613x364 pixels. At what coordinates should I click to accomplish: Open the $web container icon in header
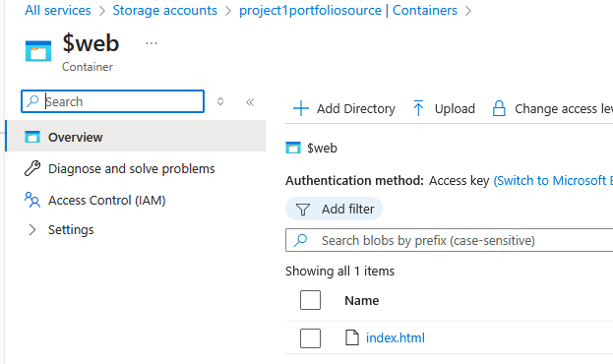pyautogui.click(x=38, y=51)
